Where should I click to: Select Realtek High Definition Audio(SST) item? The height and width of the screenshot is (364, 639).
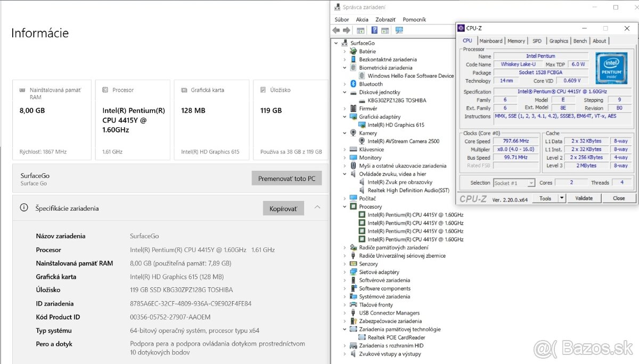coord(408,191)
